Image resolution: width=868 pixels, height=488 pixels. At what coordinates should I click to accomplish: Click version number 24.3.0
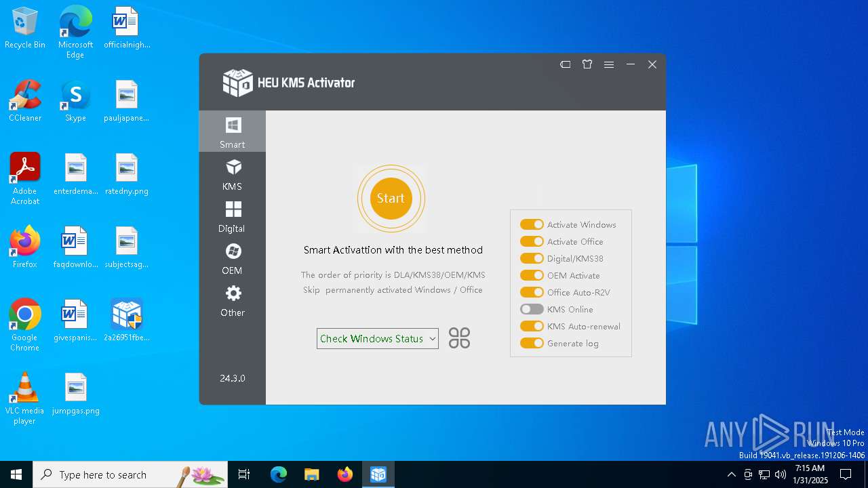point(233,378)
